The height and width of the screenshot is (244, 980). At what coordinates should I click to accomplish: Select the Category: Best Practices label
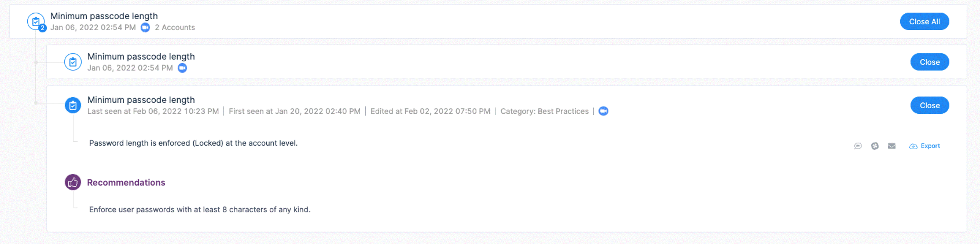544,111
